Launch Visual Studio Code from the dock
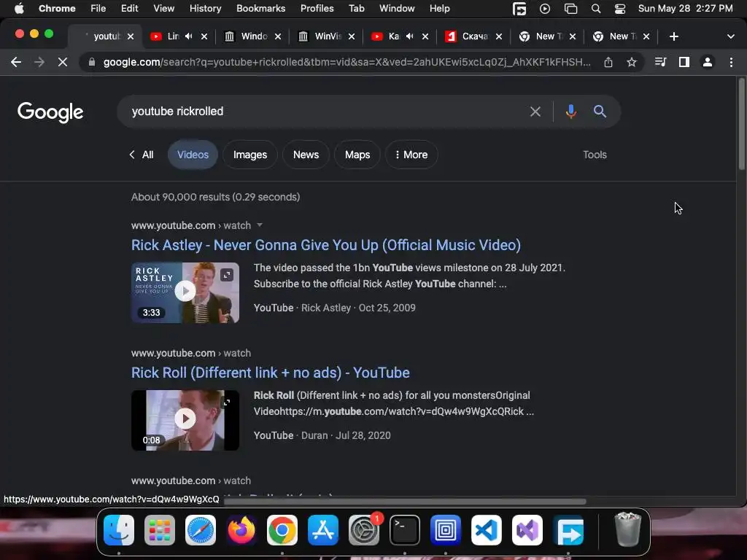The height and width of the screenshot is (560, 747). [487, 529]
